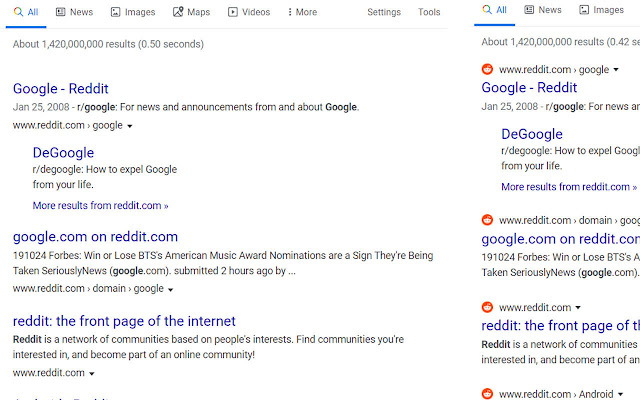Click magnifier icon beside right All tab
This screenshot has height=400, width=640.
(x=487, y=9)
